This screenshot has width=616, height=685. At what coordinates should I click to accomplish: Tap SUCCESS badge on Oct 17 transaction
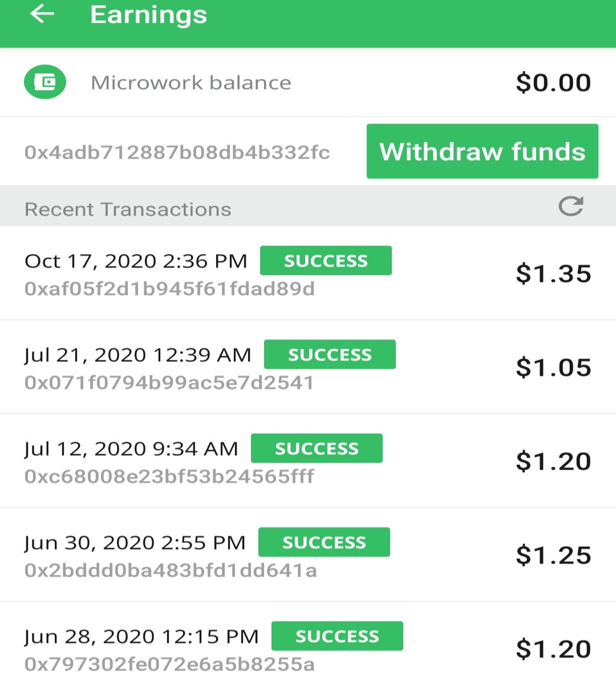point(326,261)
